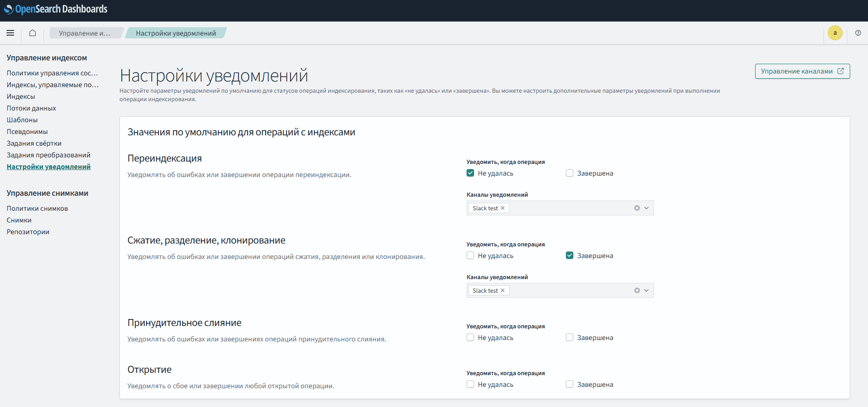
Task: Open the hamburger navigation menu
Action: (x=10, y=33)
